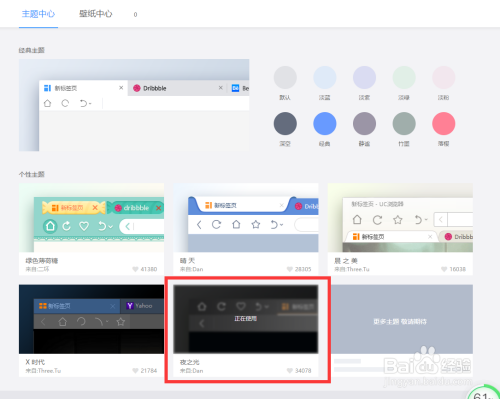This screenshot has width=500, height=399.
Task: Click author 来自:Three.Tu under X时代
Action: [43, 371]
